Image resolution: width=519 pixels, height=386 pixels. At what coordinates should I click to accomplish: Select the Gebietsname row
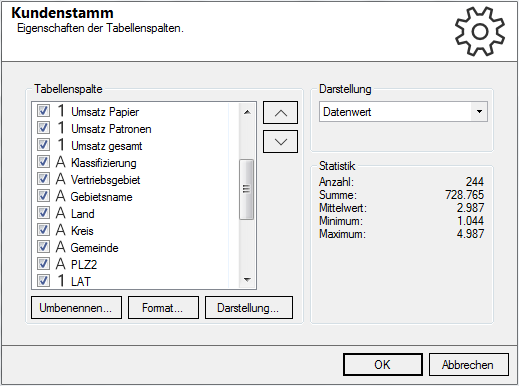point(133,196)
